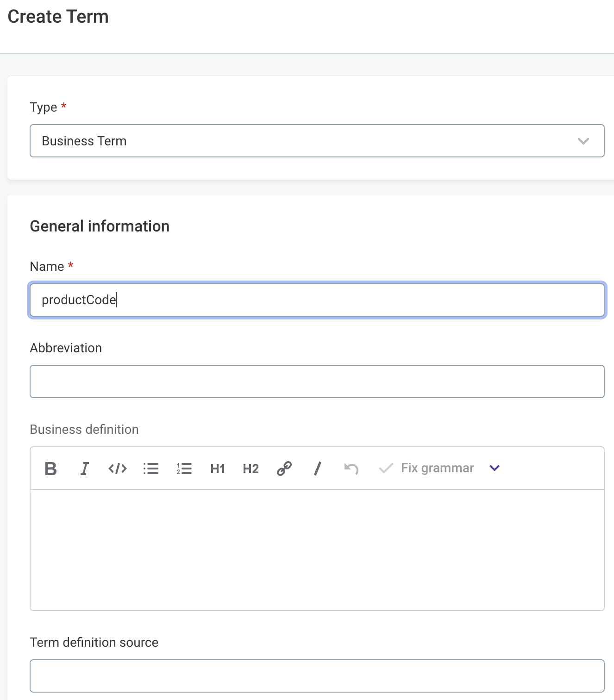This screenshot has height=700, width=614.
Task: Toggle bold formatting
Action: coord(51,469)
